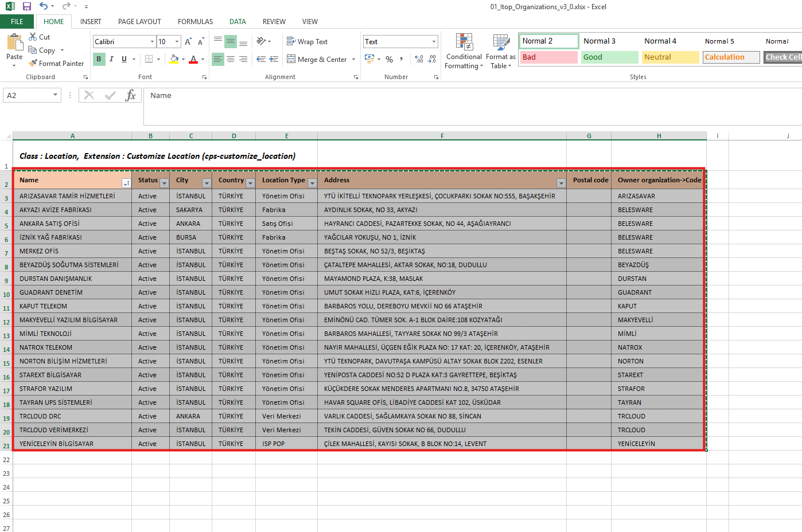Open number format dropdown showing Text
The width and height of the screenshot is (802, 532).
[434, 42]
